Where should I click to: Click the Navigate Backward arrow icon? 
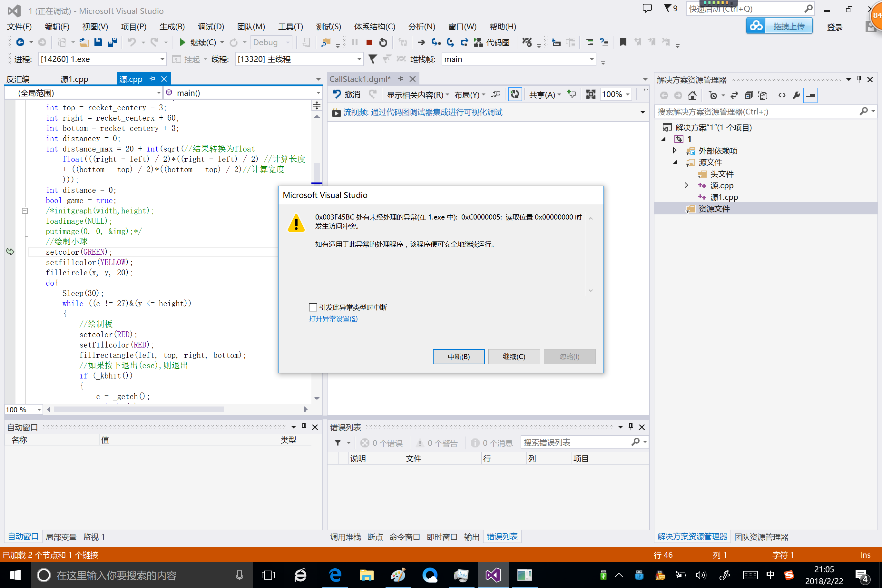point(20,42)
